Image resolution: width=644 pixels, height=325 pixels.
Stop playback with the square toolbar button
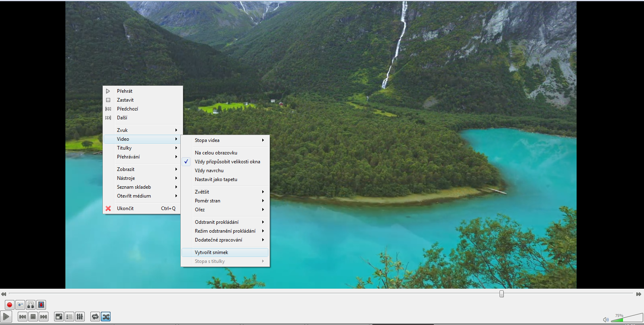[33, 317]
